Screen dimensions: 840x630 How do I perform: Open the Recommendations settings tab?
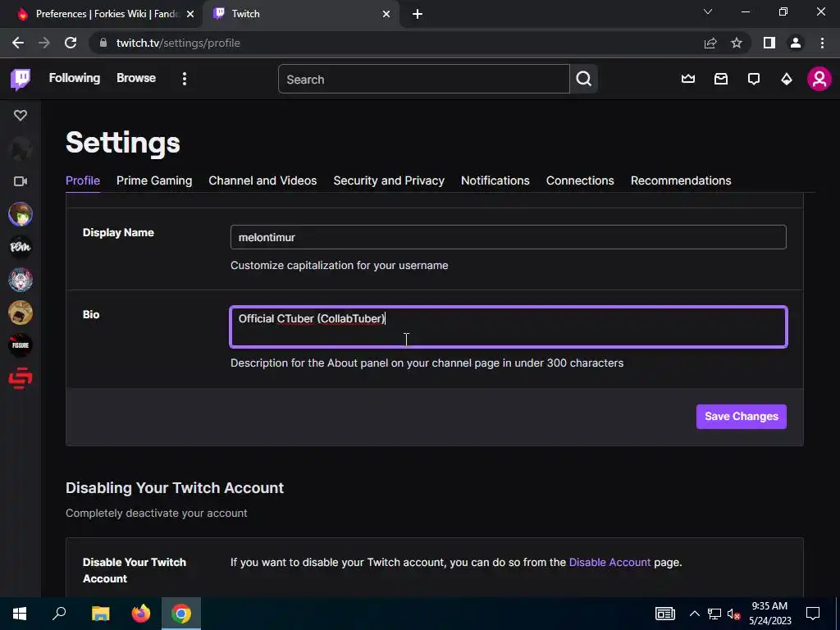[681, 180]
